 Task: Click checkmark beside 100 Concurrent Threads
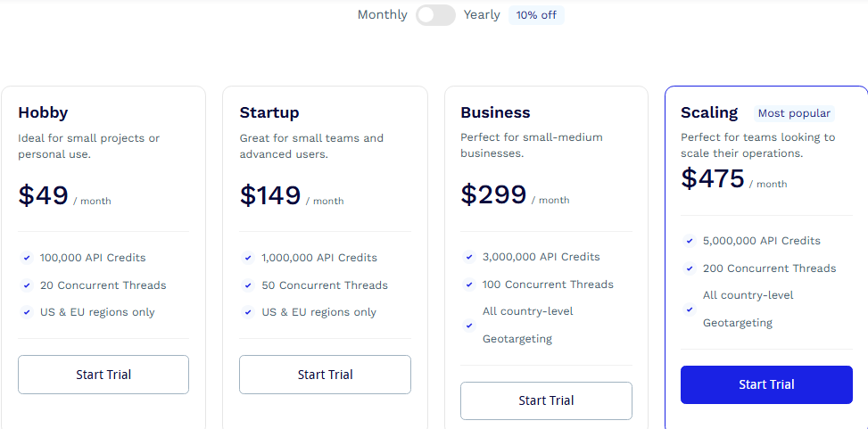(x=469, y=285)
